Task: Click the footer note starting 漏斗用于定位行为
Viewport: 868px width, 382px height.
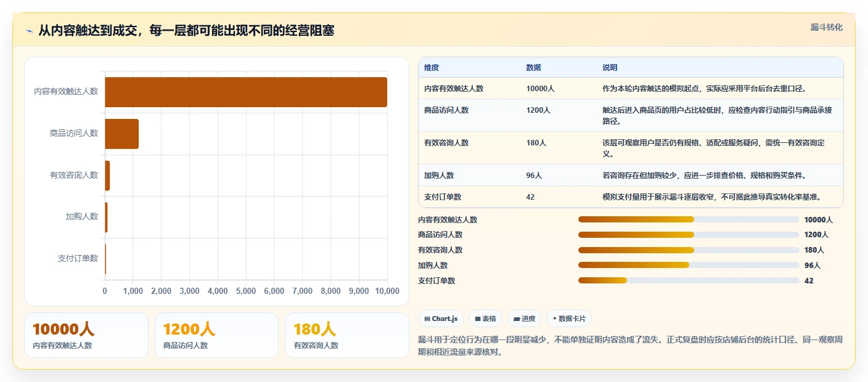Action: coord(629,347)
